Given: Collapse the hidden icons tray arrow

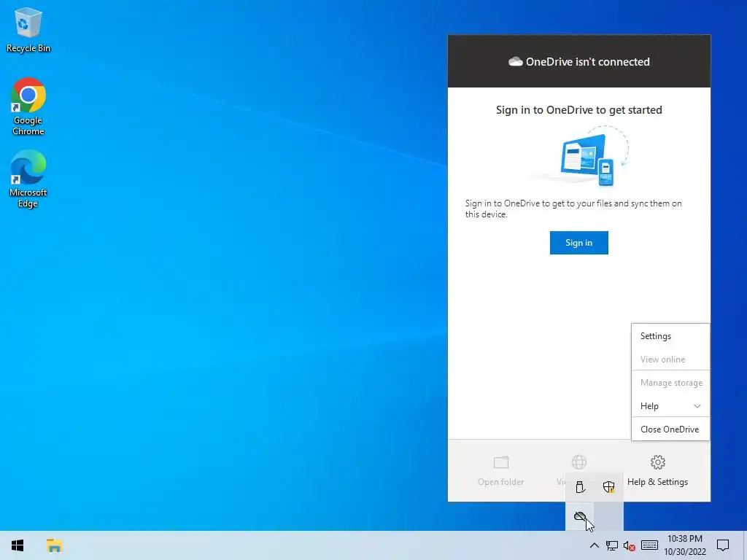Looking at the screenshot, I should (594, 545).
